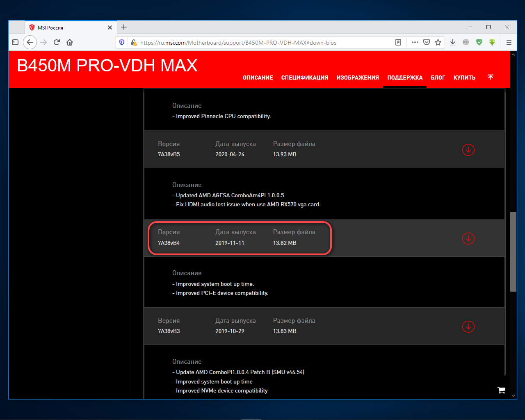Switch to the MSI Россия tab
This screenshot has height=420, width=525.
pos(71,27)
